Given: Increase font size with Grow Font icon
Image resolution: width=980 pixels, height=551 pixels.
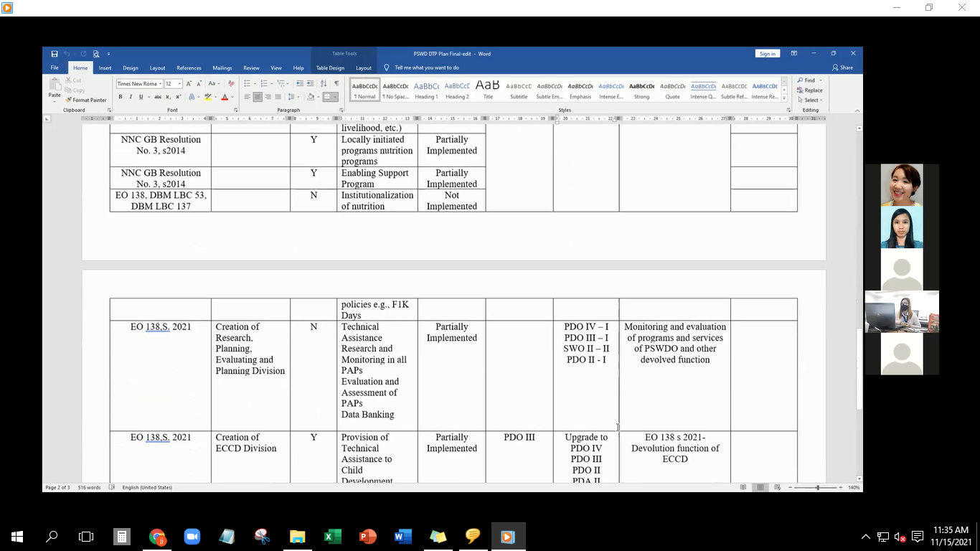Looking at the screenshot, I should click(189, 84).
